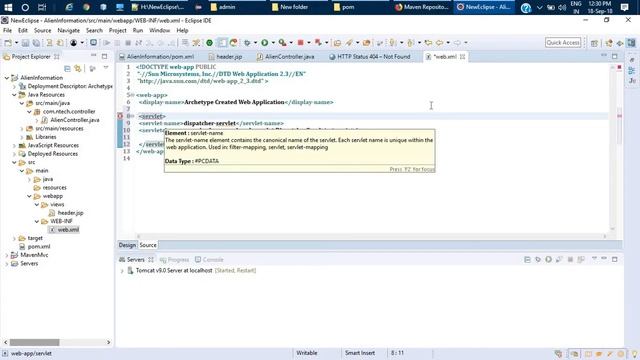This screenshot has width=640, height=360.
Task: Open the Windows Start menu
Action: [x=8, y=7]
